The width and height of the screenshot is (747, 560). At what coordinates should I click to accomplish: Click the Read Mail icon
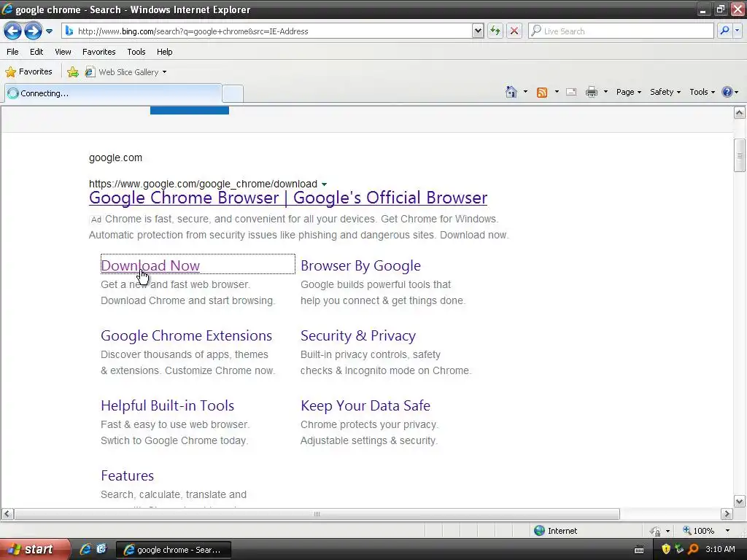tap(571, 92)
